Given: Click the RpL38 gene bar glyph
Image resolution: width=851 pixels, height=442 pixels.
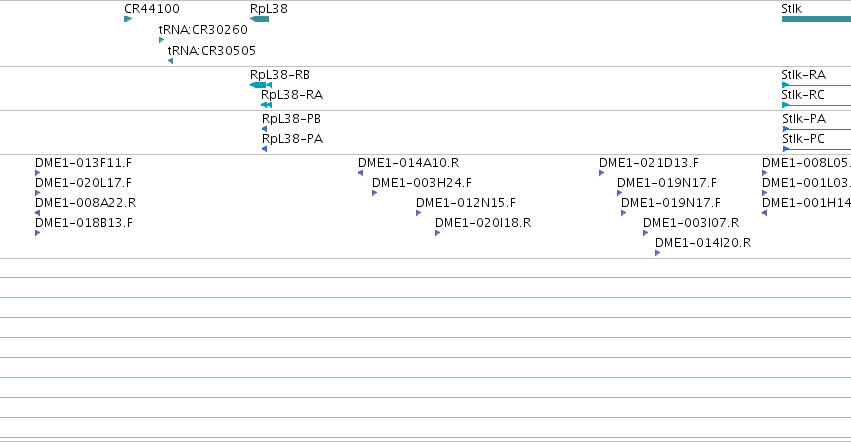Looking at the screenshot, I should pyautogui.click(x=259, y=19).
